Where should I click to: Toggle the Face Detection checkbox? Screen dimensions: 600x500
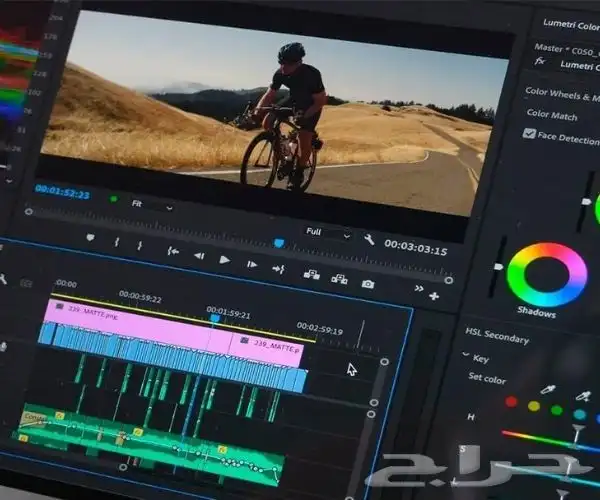[529, 133]
